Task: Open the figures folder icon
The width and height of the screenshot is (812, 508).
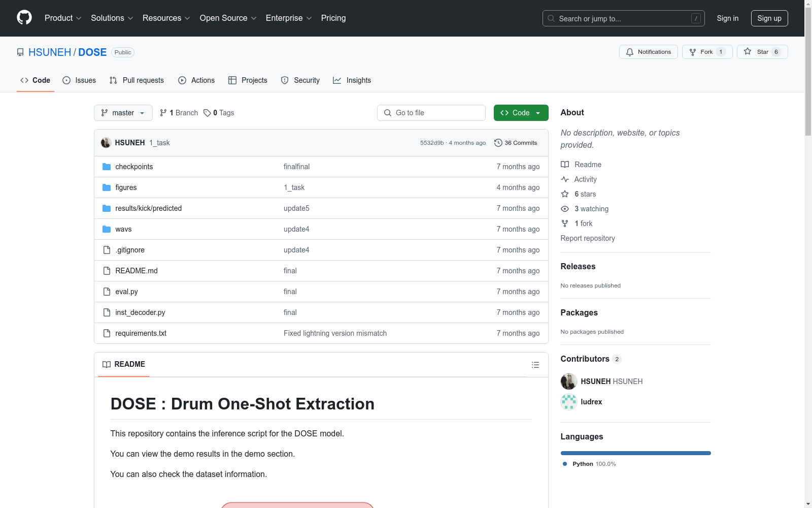Action: 107,187
